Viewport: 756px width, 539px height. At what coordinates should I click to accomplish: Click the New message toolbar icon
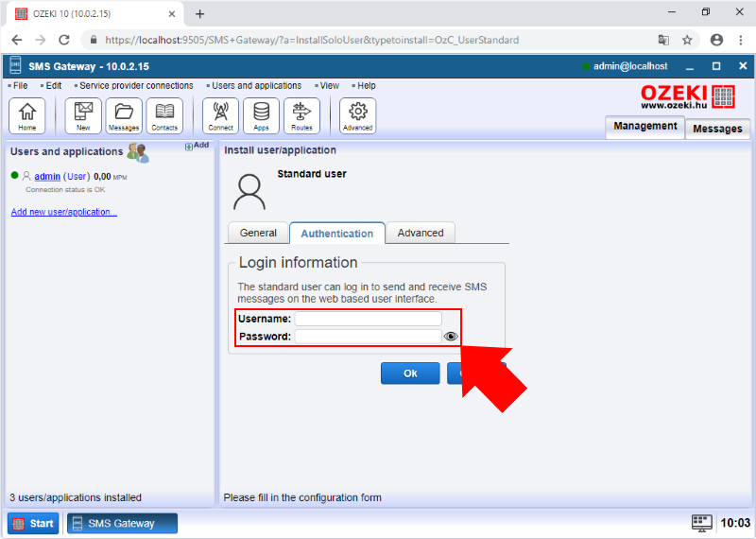click(83, 115)
